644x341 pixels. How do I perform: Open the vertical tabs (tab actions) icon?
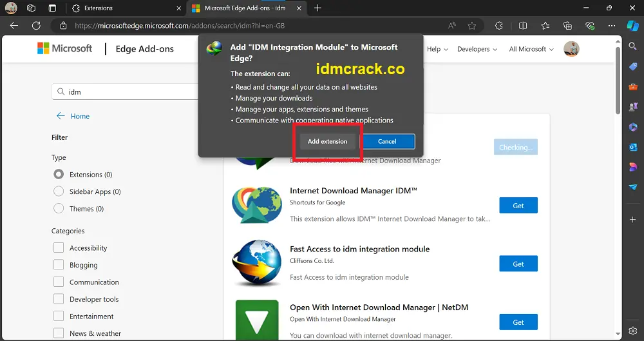[52, 8]
